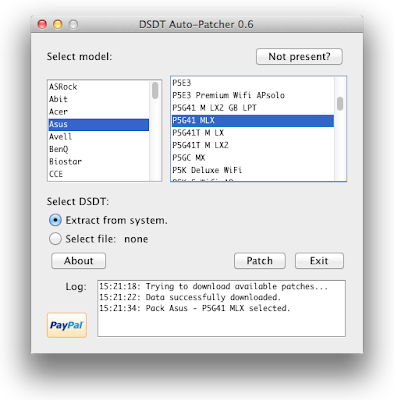394x400 pixels.
Task: Select the 'Select file:' radio button
Action: (55, 239)
